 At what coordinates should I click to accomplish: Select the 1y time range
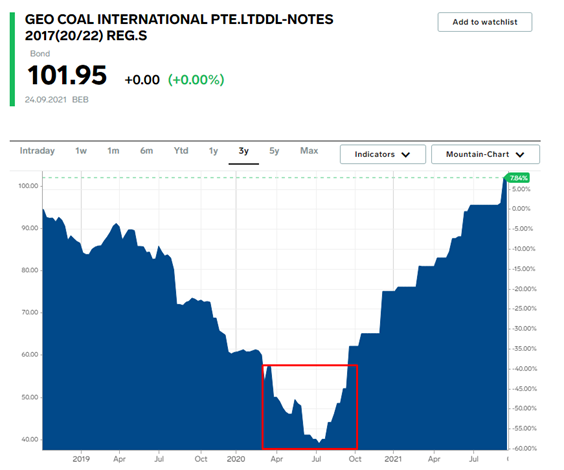(x=213, y=151)
